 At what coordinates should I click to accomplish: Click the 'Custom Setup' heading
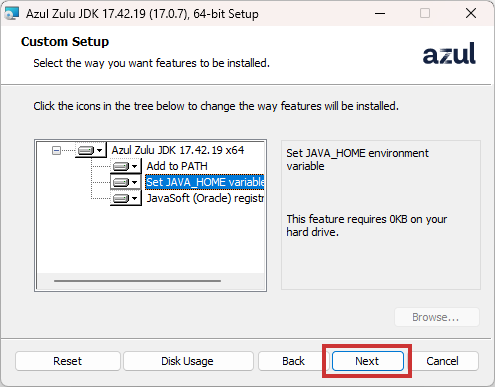point(65,42)
